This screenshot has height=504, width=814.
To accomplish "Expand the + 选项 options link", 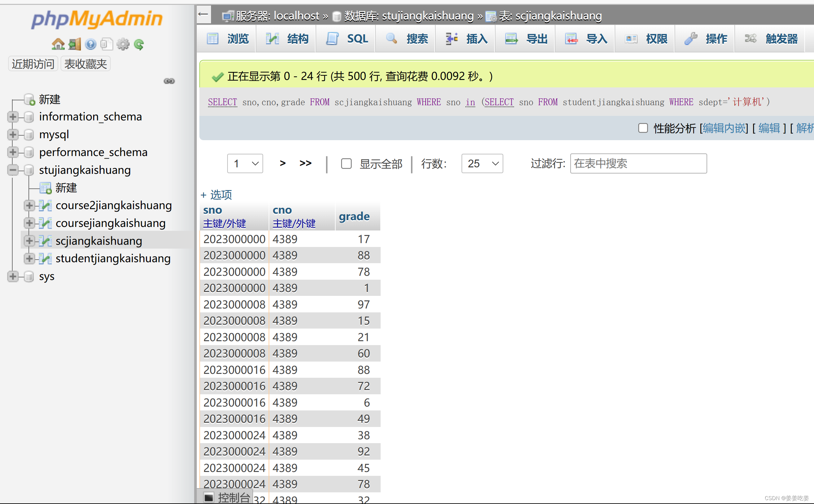I will 216,195.
